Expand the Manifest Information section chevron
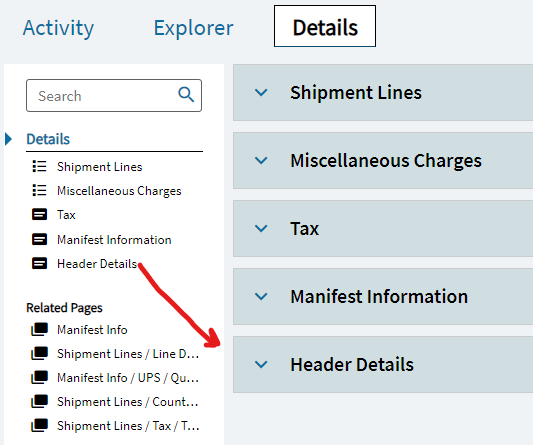Screen dimensions: 533x445 click(261, 296)
